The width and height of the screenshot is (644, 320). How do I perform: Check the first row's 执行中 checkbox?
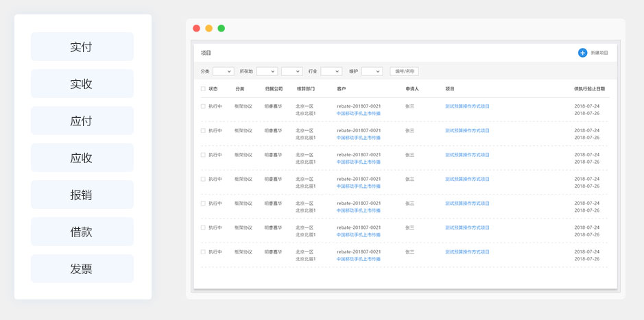(x=203, y=106)
